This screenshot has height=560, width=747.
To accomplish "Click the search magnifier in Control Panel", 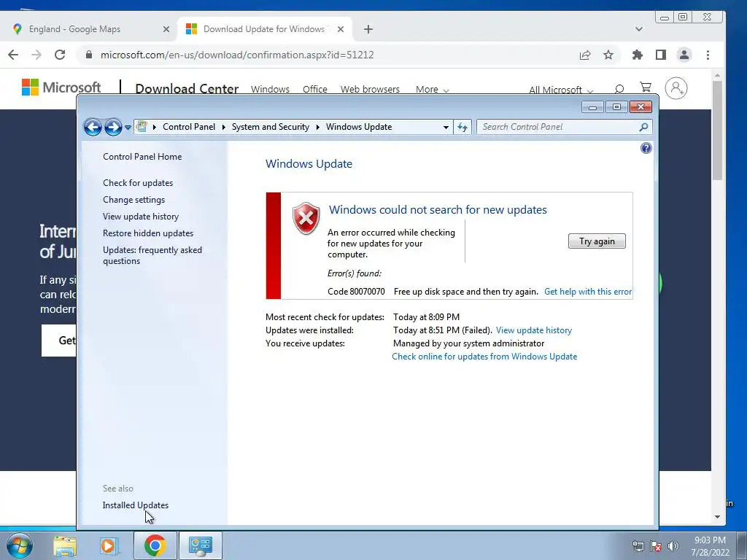I will coord(643,127).
